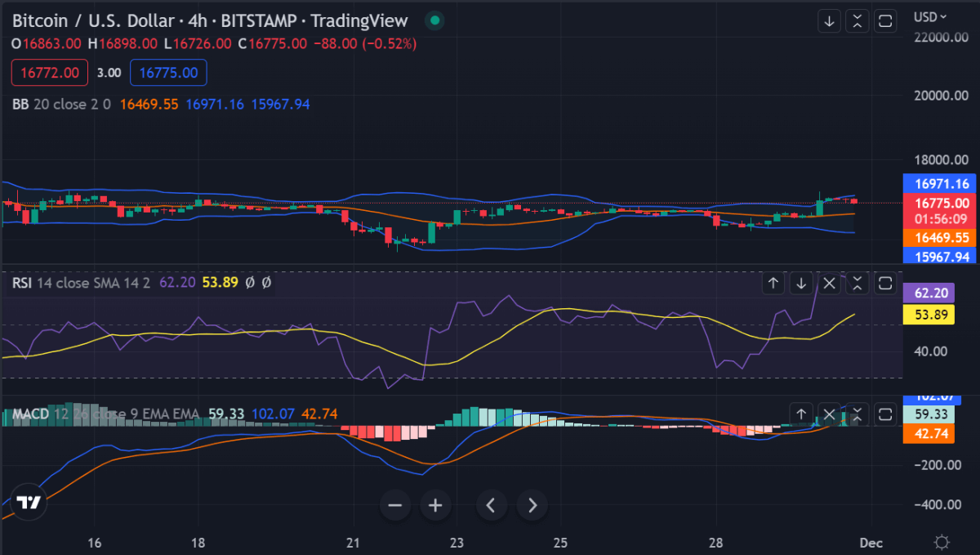The height and width of the screenshot is (555, 980).
Task: Maximize the main price chart pane
Action: [x=884, y=21]
